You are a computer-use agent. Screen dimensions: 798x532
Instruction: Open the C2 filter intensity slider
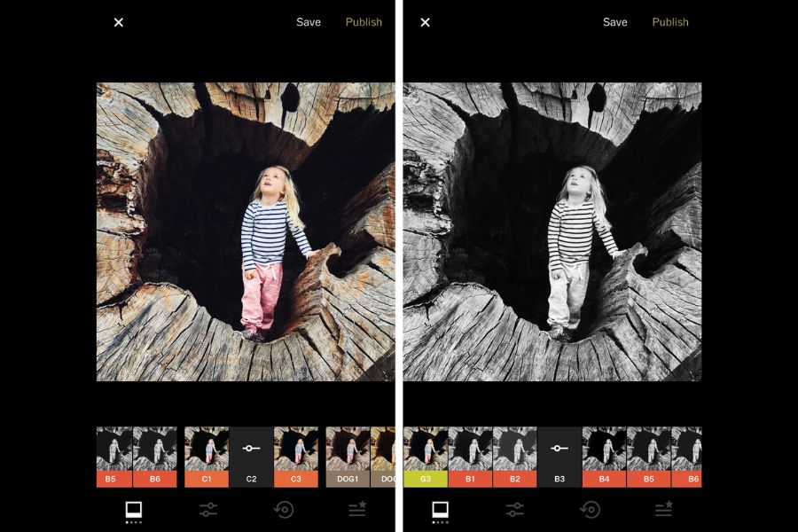(252, 452)
